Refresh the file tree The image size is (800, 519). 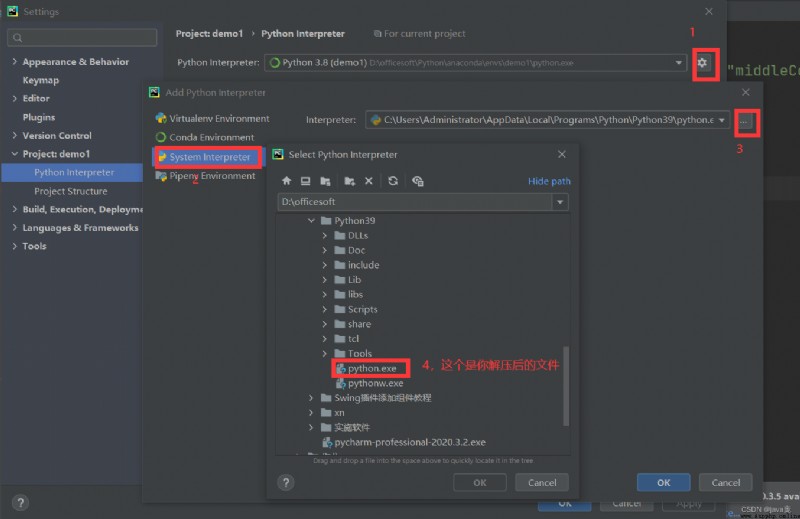point(393,181)
